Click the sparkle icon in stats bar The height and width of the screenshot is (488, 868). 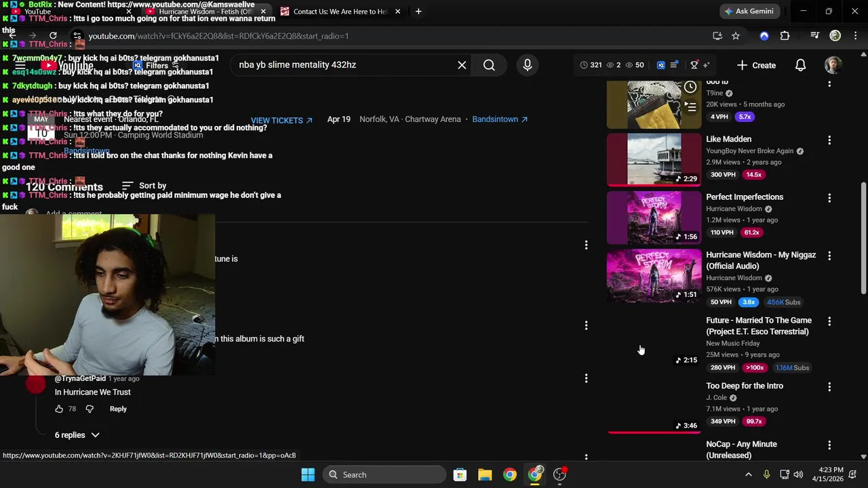click(706, 65)
